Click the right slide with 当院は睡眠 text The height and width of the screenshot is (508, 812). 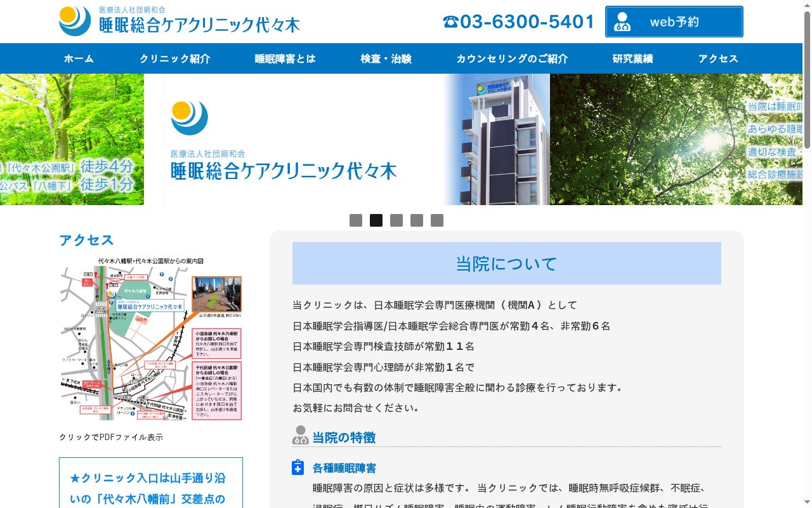click(x=676, y=139)
